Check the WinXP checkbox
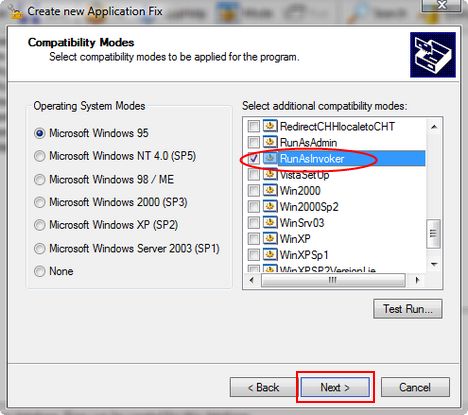468x415 pixels. (254, 238)
